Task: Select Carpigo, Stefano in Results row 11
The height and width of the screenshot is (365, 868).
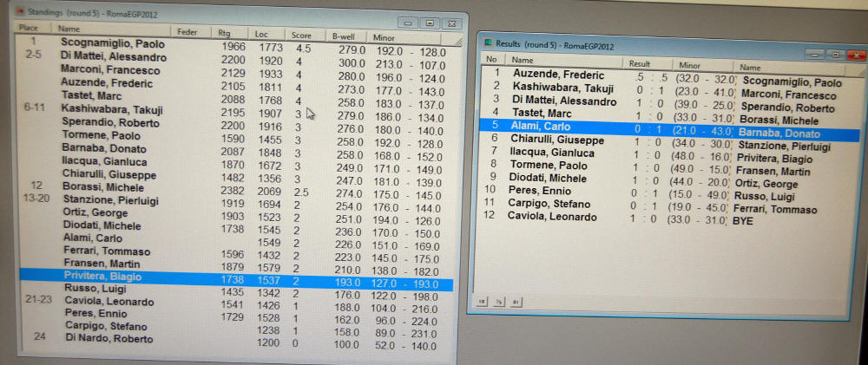Action: [x=549, y=204]
